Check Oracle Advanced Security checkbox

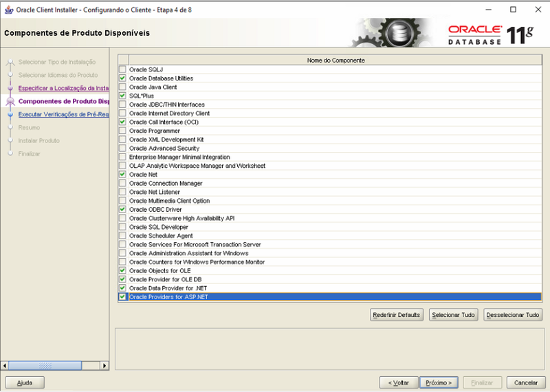(122, 148)
